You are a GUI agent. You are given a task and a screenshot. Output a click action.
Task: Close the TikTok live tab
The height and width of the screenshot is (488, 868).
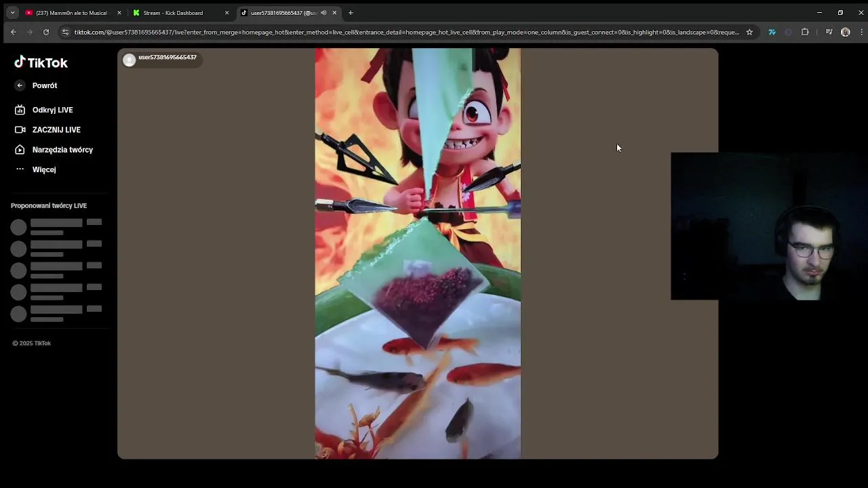click(x=334, y=13)
